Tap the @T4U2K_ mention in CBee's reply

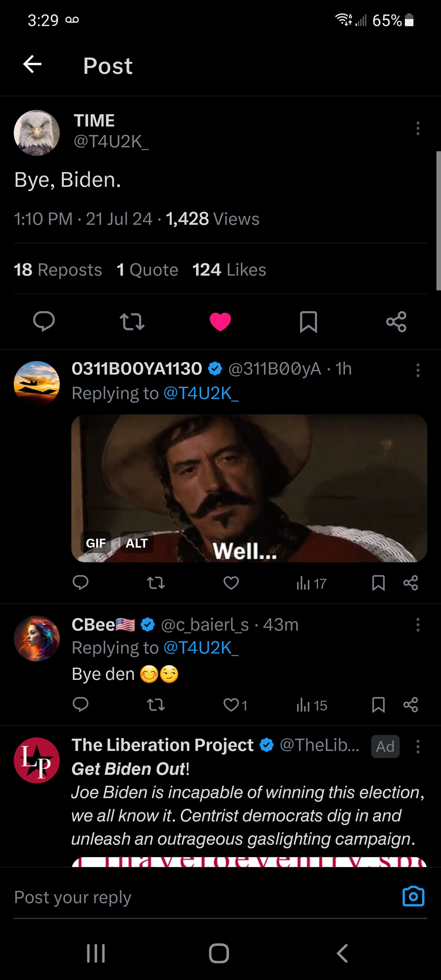(201, 648)
